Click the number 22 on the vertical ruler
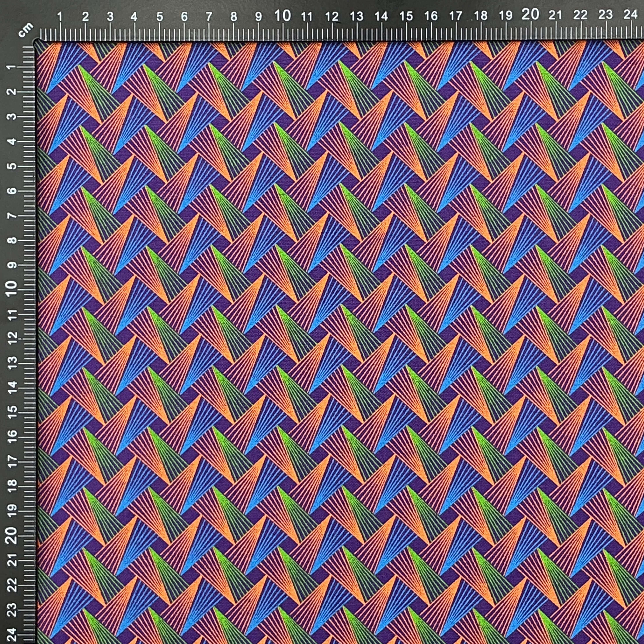 click(12, 585)
